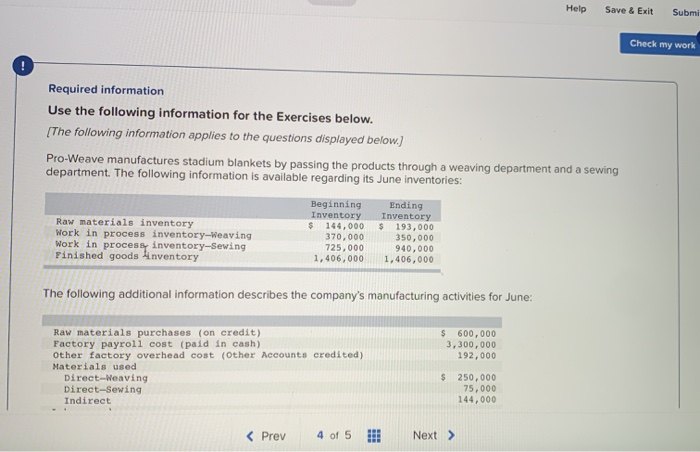Image resolution: width=700 pixels, height=452 pixels.
Task: Click the 'Materials used' row label
Action: (94, 367)
